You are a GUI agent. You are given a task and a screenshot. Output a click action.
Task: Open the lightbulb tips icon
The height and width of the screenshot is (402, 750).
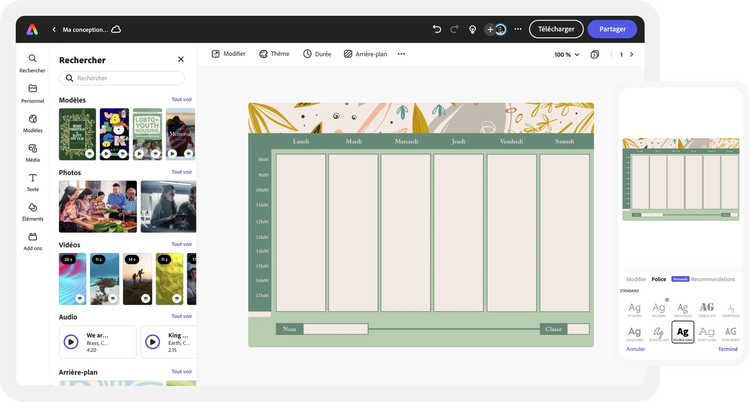point(472,30)
